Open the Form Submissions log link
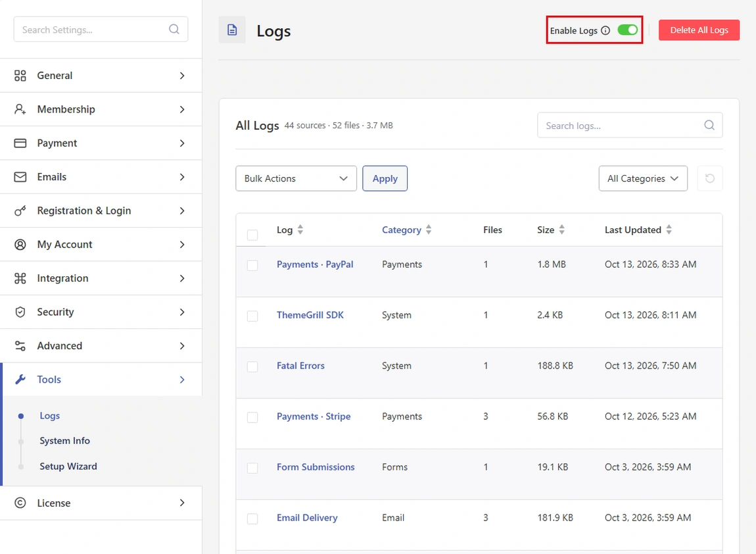Screen dimensions: 756x554 [x=316, y=467]
